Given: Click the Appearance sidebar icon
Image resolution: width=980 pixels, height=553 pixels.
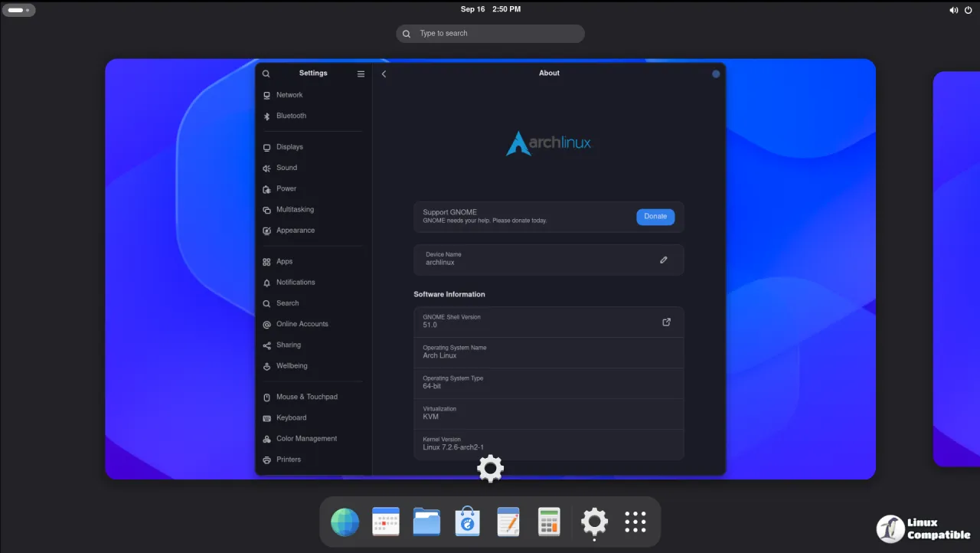Looking at the screenshot, I should click(266, 231).
